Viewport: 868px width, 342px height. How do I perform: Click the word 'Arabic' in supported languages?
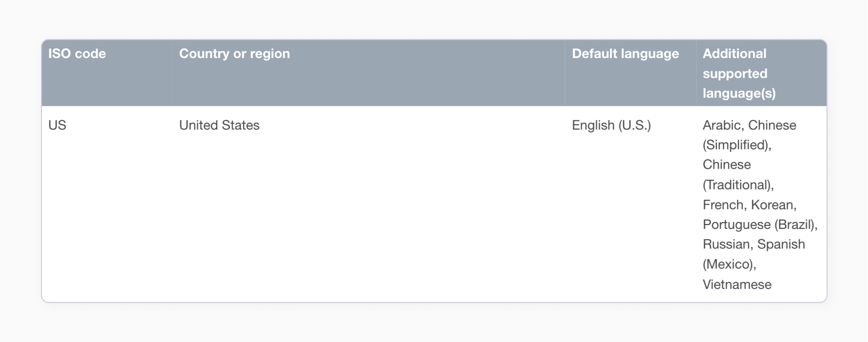point(721,125)
